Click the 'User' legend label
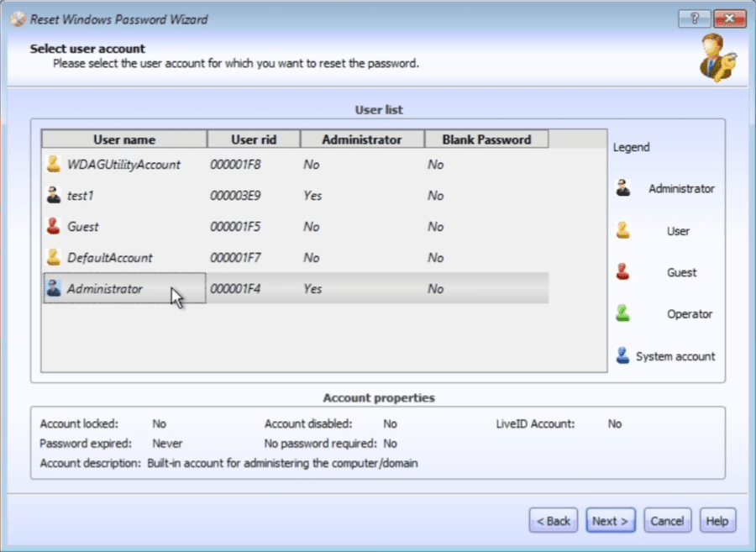The width and height of the screenshot is (756, 552). (x=678, y=231)
